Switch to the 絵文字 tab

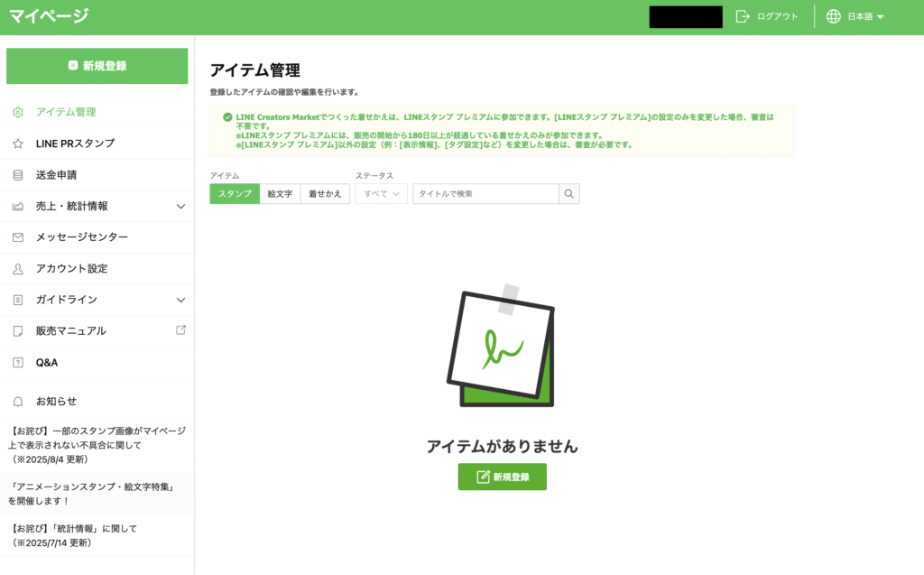[x=280, y=194]
